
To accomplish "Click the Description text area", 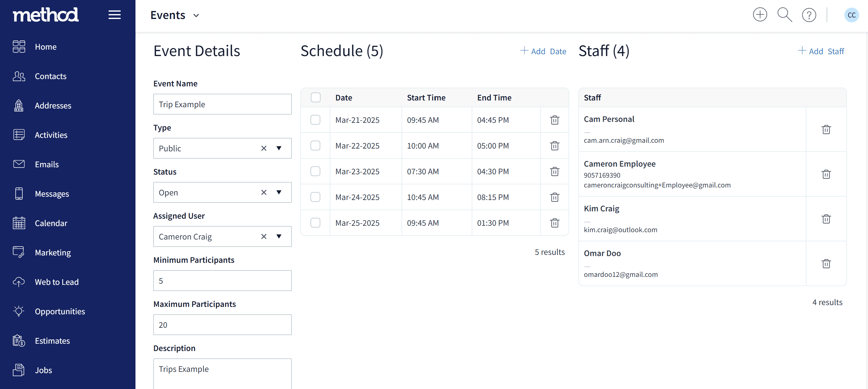I will pyautogui.click(x=223, y=374).
